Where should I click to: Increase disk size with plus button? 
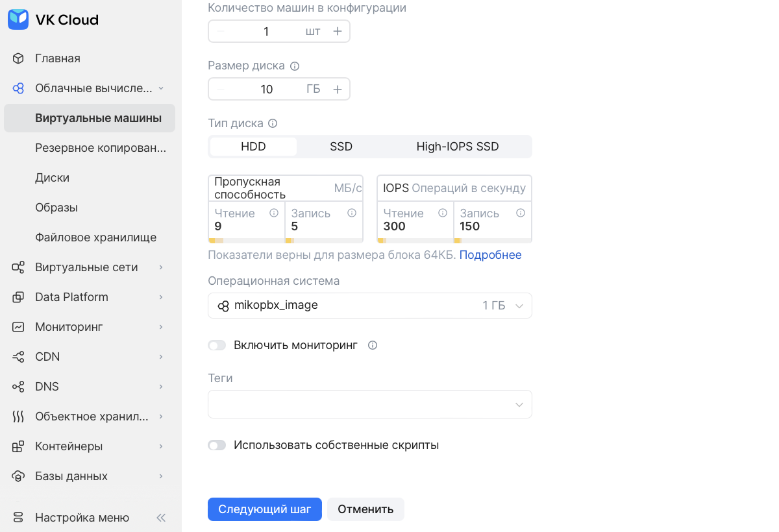pos(338,90)
